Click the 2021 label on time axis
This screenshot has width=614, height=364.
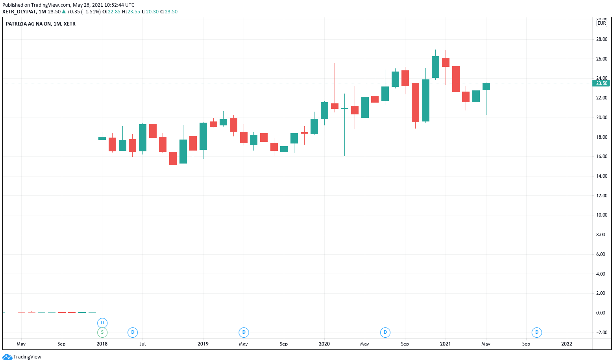click(x=446, y=344)
